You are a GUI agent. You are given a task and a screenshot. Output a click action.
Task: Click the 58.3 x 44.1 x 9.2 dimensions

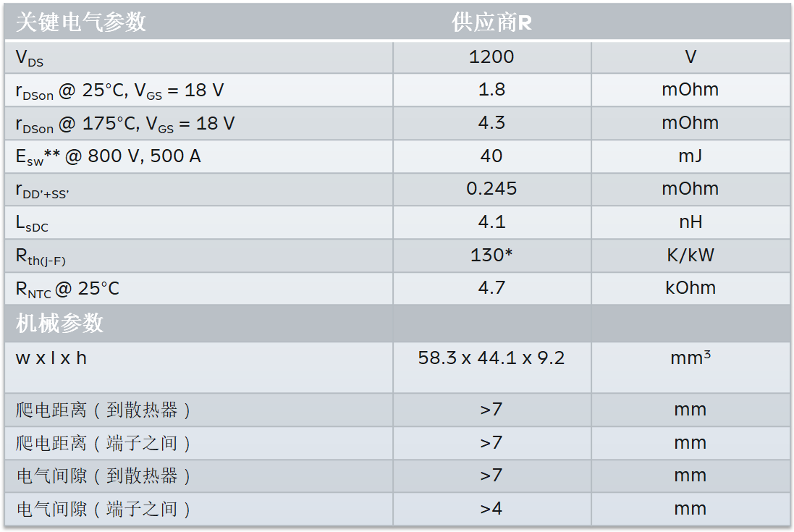pyautogui.click(x=491, y=358)
